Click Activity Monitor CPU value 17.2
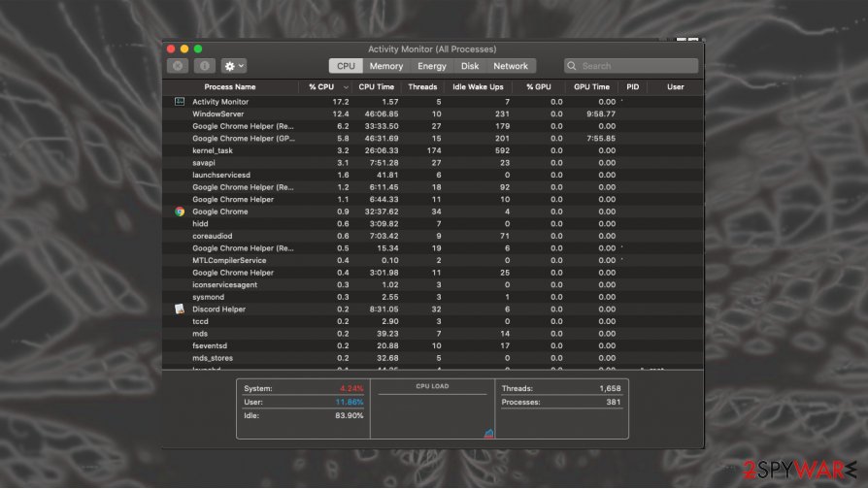The width and height of the screenshot is (868, 489). coord(341,102)
